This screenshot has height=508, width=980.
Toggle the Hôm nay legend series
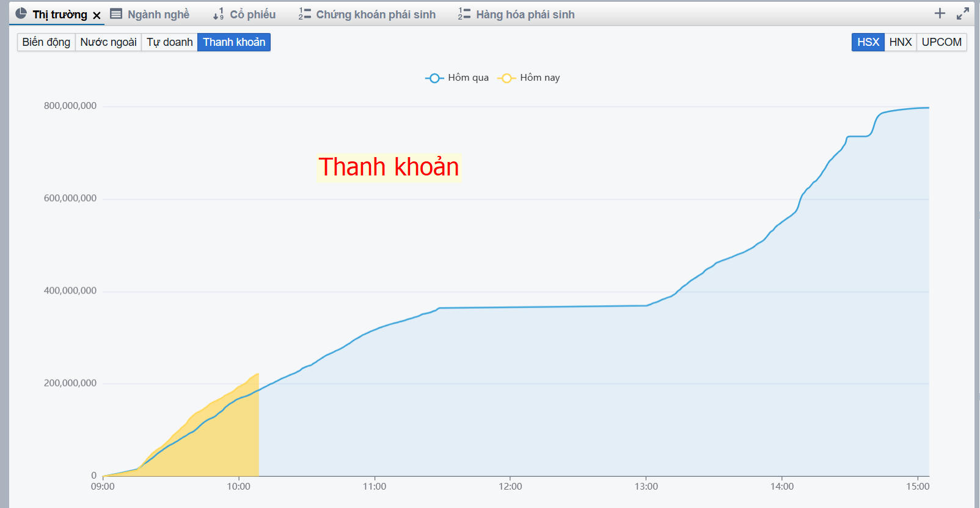coord(529,78)
